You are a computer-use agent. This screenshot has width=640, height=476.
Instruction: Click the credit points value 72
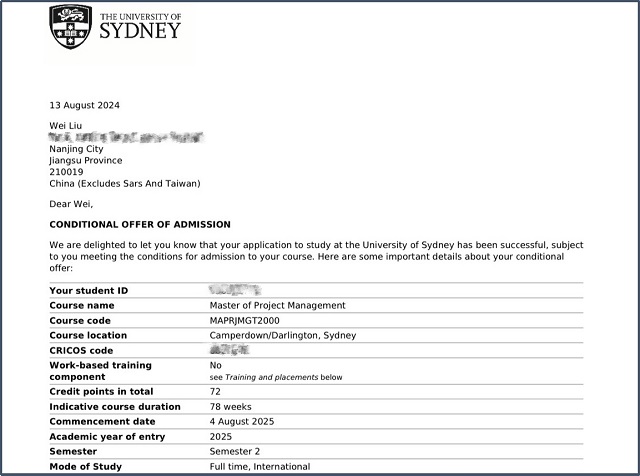[215, 392]
